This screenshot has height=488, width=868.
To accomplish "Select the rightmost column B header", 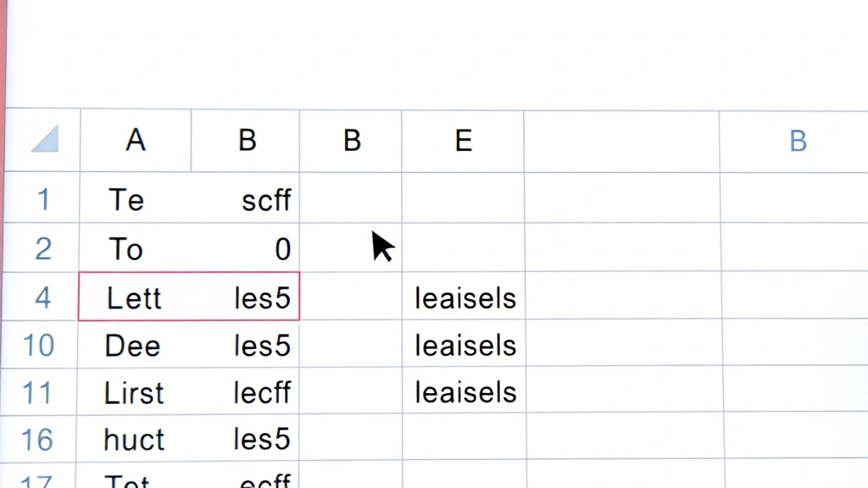I will [797, 141].
